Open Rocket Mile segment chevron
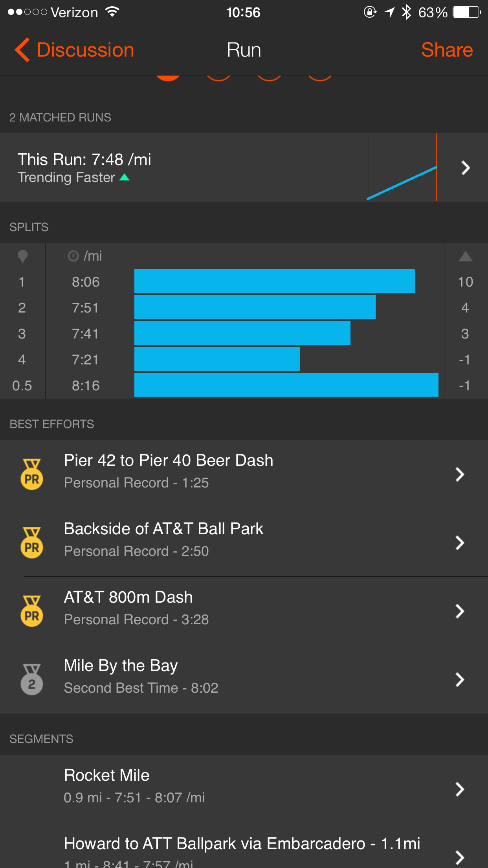 click(x=460, y=789)
